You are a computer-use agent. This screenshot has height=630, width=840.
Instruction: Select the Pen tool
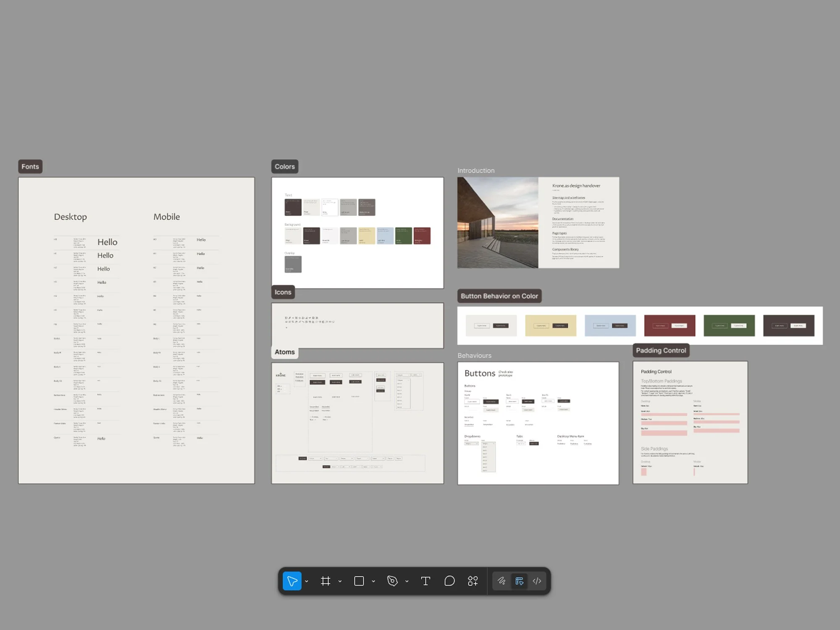pyautogui.click(x=392, y=581)
